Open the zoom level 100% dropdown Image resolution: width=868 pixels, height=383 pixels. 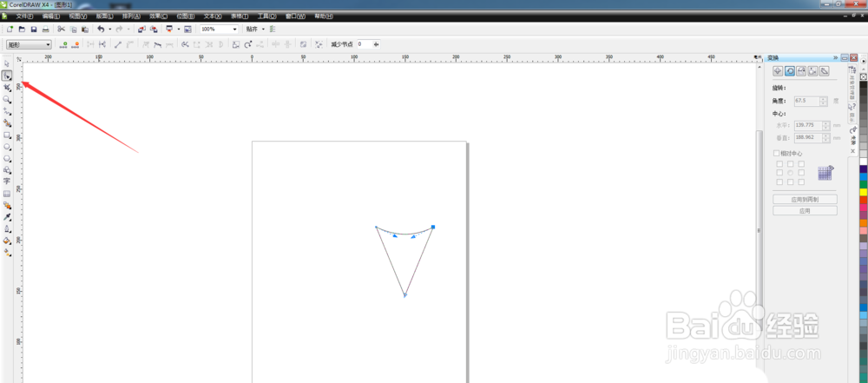(x=234, y=29)
